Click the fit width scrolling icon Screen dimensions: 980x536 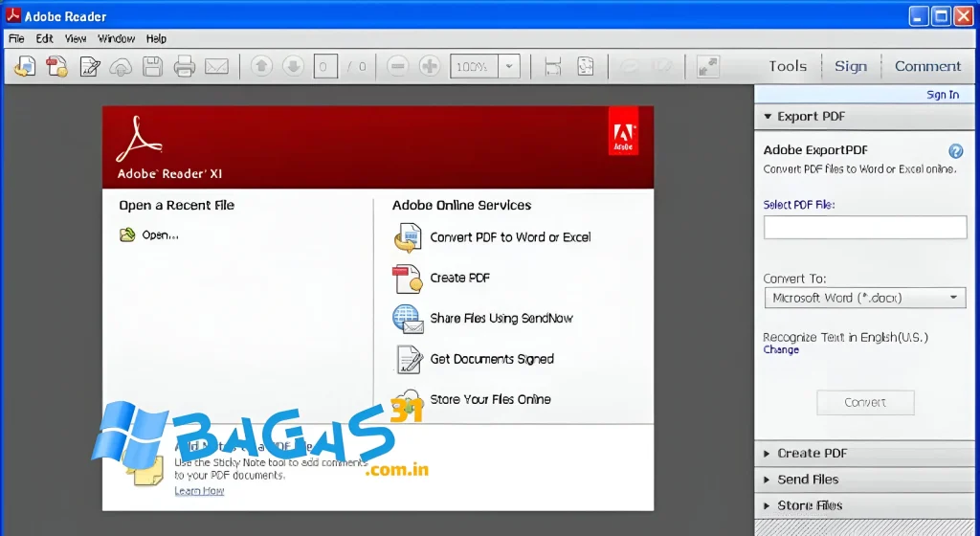pos(553,66)
